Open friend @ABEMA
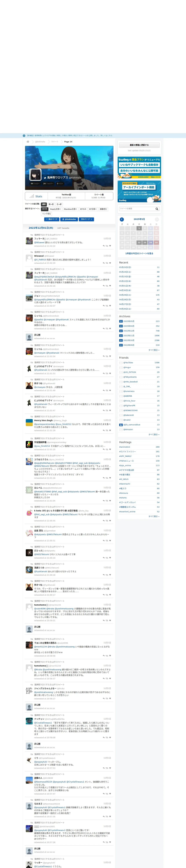186x868 pixels. (128, 396)
